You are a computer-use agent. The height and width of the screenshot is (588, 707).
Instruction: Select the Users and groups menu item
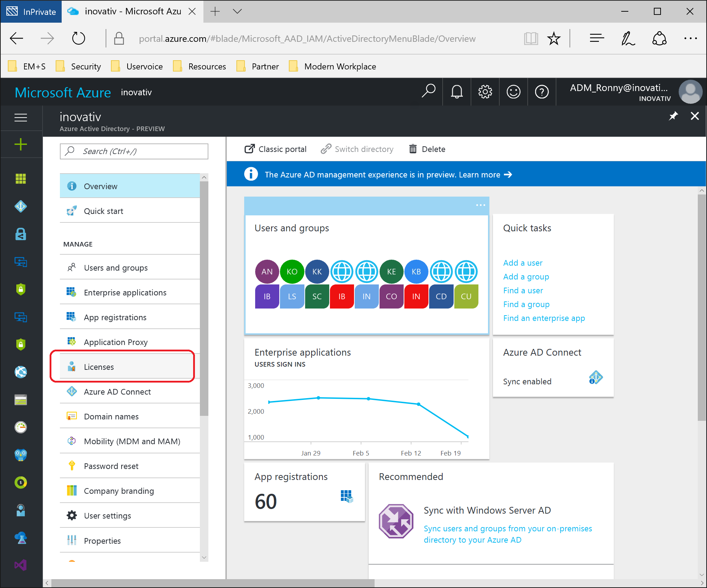point(115,268)
